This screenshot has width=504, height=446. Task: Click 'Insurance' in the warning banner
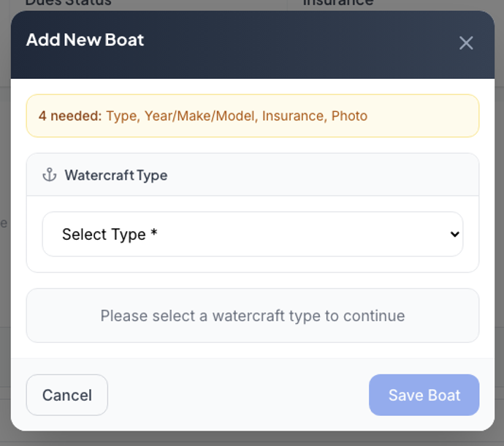click(x=292, y=116)
